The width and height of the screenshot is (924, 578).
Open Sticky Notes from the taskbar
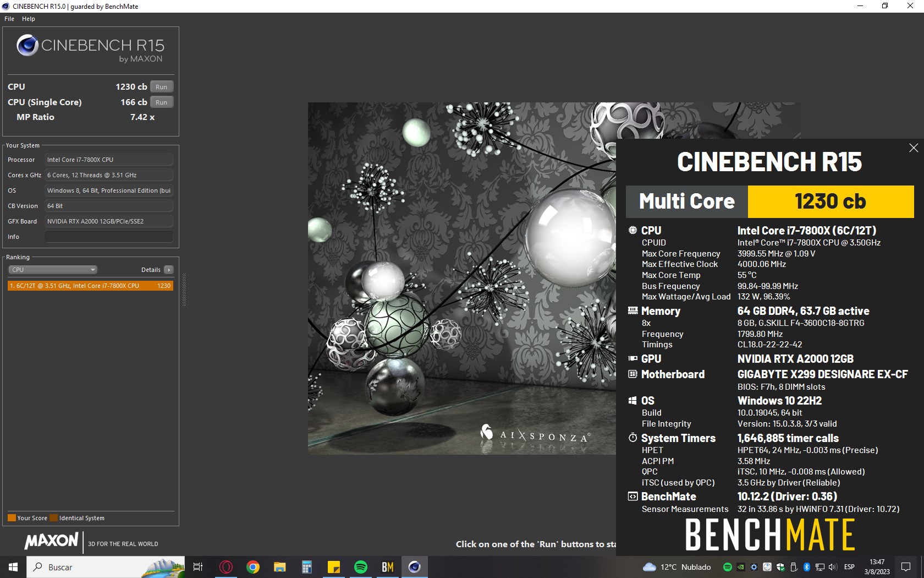pos(334,567)
